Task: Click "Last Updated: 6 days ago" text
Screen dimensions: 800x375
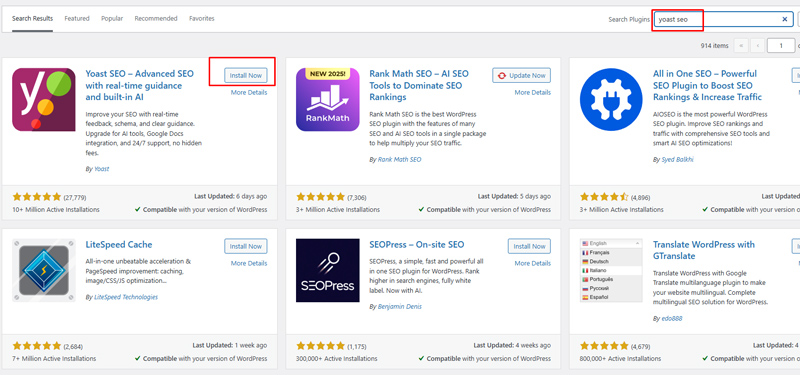Action: [231, 196]
